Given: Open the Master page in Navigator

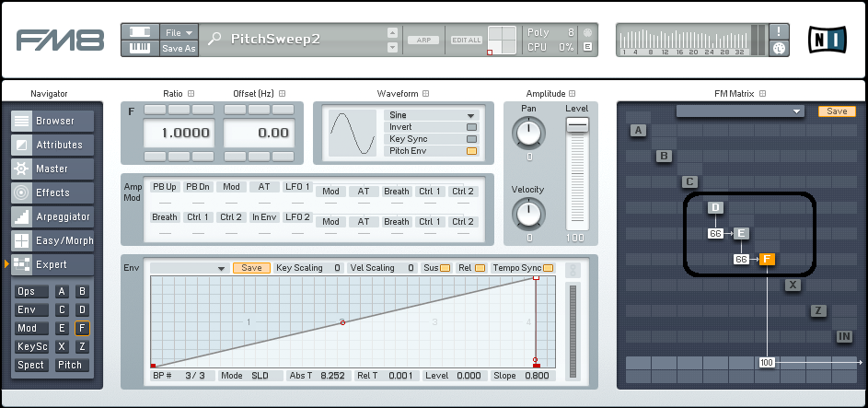Looking at the screenshot, I should [52, 169].
